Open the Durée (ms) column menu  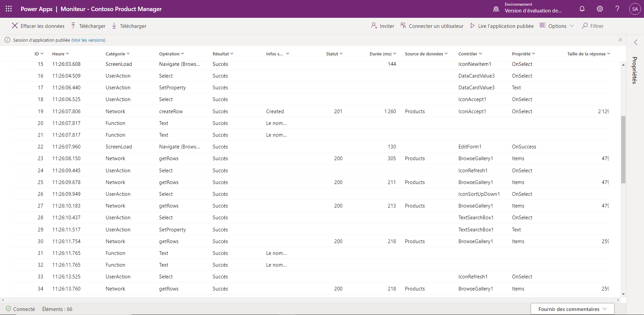[383, 54]
